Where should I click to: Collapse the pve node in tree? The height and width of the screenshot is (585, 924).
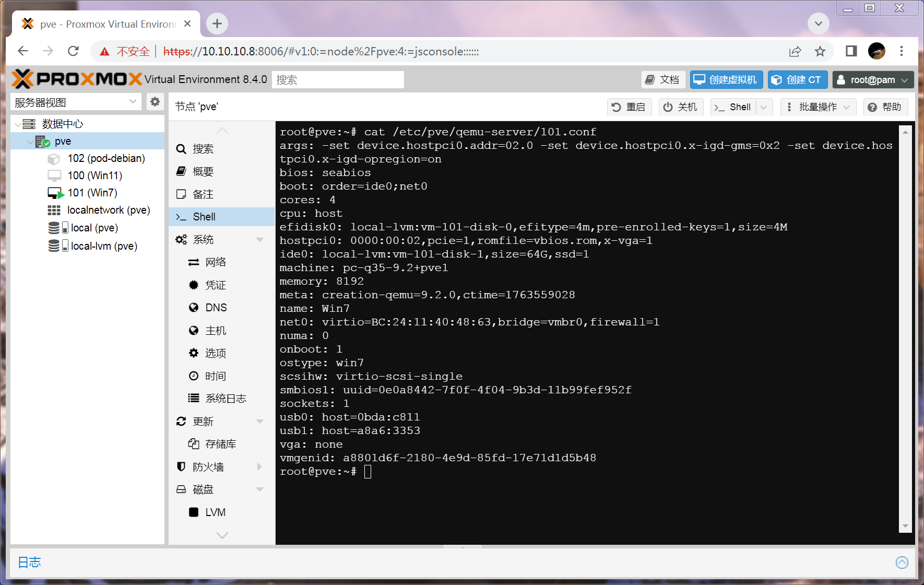click(x=30, y=142)
